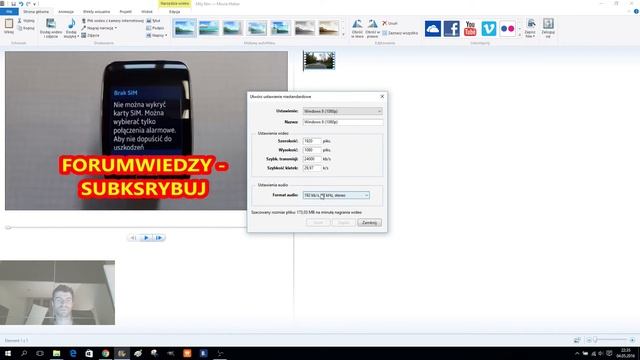
Task: Step to previous frame in preview
Action: [x=133, y=238]
